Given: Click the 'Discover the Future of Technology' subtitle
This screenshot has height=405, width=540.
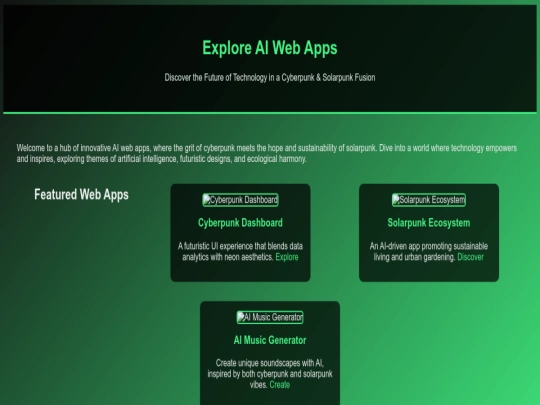Looking at the screenshot, I should (x=270, y=77).
